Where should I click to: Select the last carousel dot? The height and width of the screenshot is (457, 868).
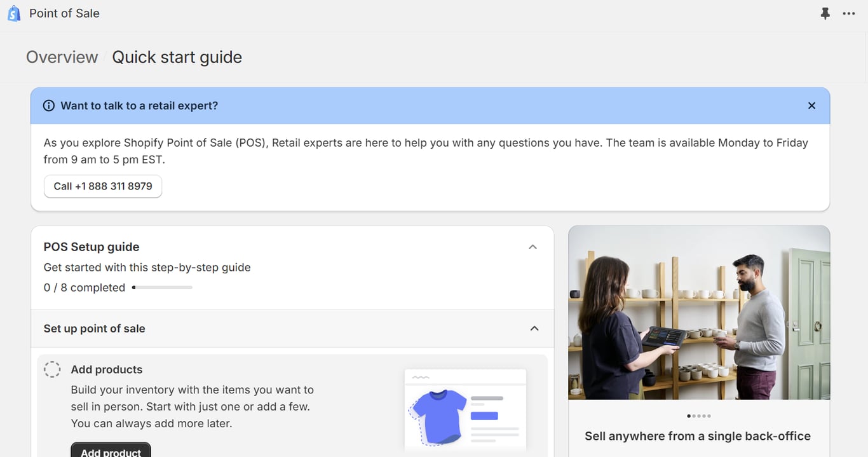710,416
